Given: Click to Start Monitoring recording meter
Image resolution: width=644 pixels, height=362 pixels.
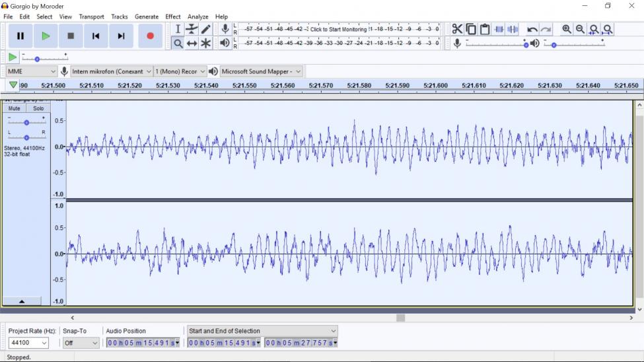Looking at the screenshot, I should pyautogui.click(x=338, y=29).
